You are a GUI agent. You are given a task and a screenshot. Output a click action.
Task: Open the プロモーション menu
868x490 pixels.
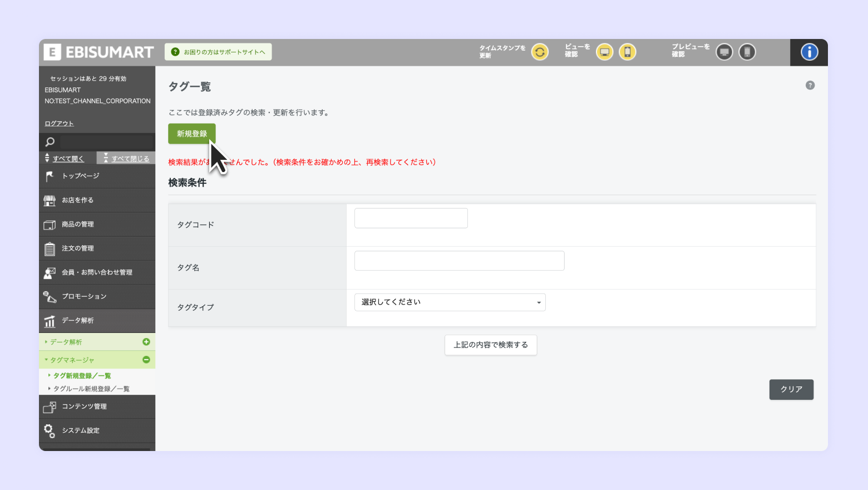pos(97,297)
